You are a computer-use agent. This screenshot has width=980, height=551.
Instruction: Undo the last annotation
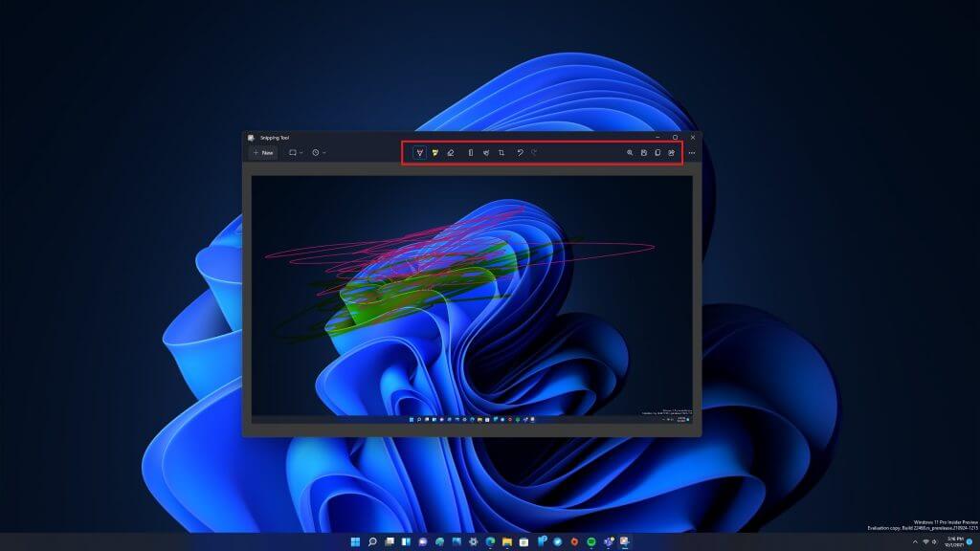[518, 152]
